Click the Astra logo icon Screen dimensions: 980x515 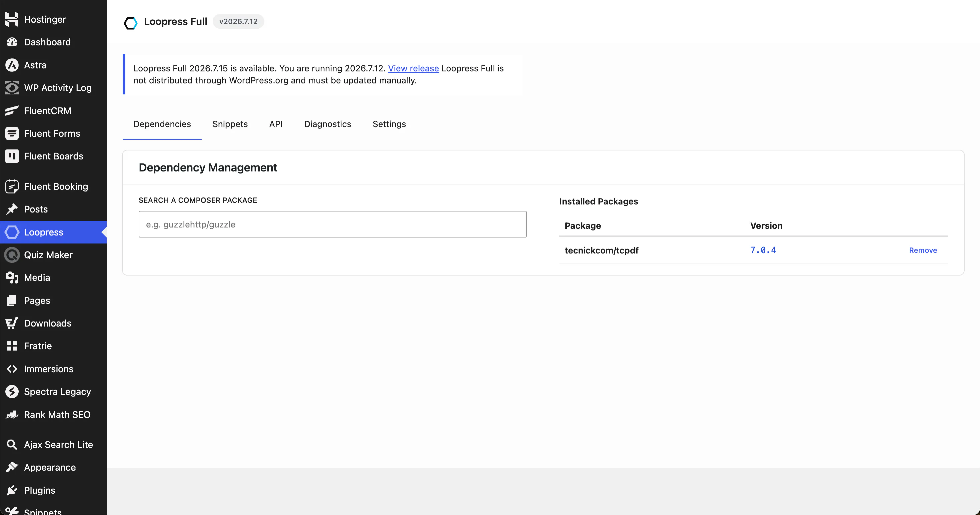(x=12, y=65)
